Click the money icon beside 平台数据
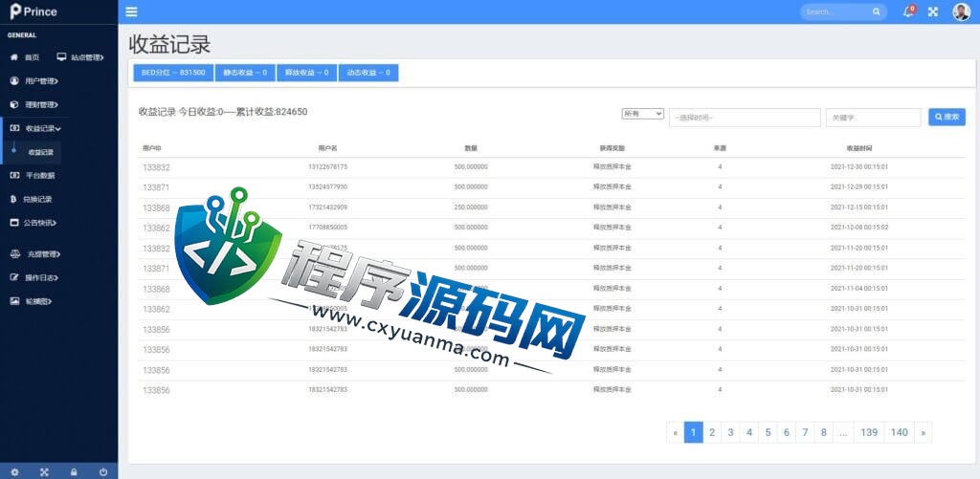980x479 pixels. click(x=14, y=176)
